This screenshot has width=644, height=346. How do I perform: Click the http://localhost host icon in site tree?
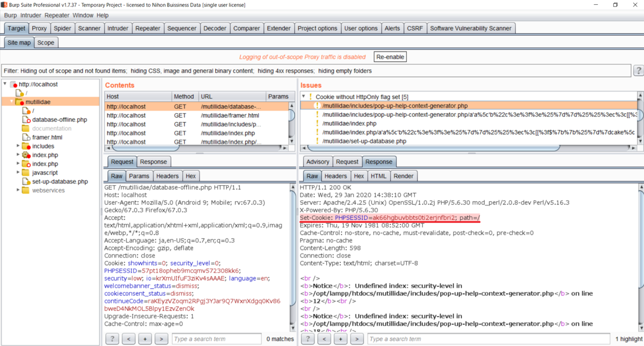pyautogui.click(x=13, y=84)
